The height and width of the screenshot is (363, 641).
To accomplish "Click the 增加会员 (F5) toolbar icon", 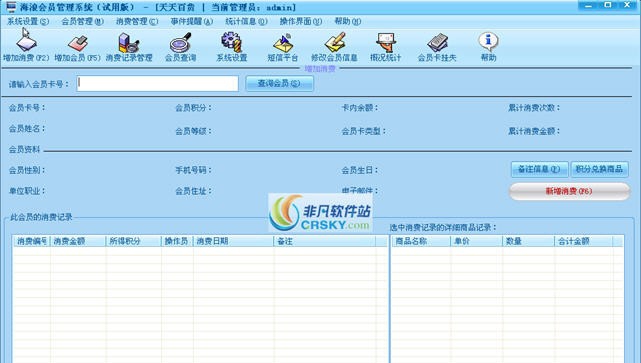I will [77, 47].
